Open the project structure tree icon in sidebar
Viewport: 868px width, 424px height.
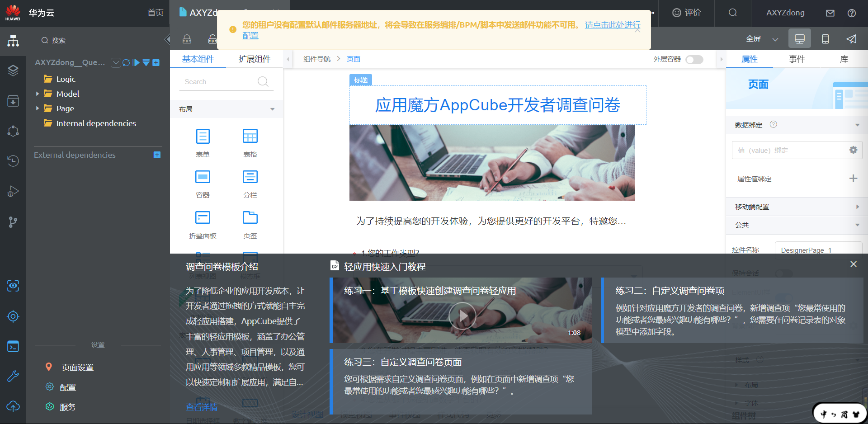13,41
